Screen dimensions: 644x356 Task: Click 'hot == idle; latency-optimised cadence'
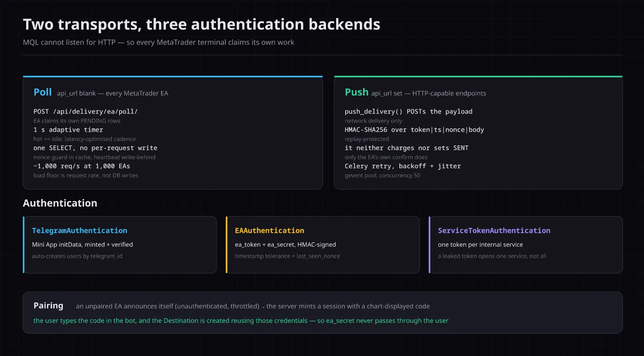click(85, 139)
